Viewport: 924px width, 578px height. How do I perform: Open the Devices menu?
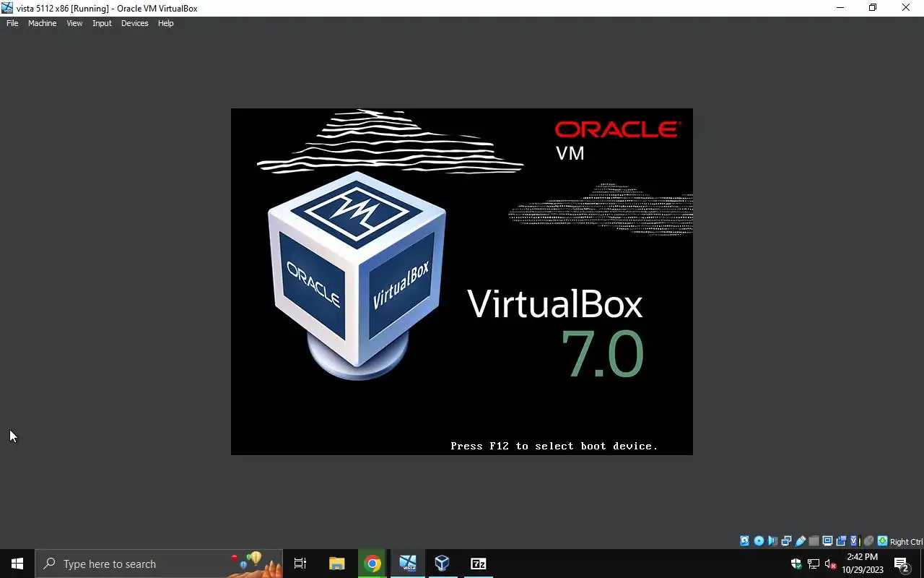134,23
